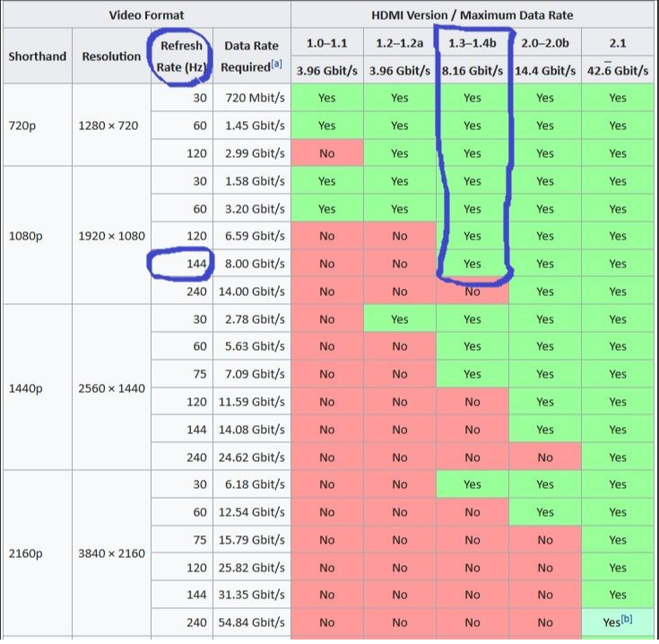The height and width of the screenshot is (644, 659).
Task: Click 2.0–2.0b No cell in 24.62 Gbit/s row
Action: [x=545, y=457]
